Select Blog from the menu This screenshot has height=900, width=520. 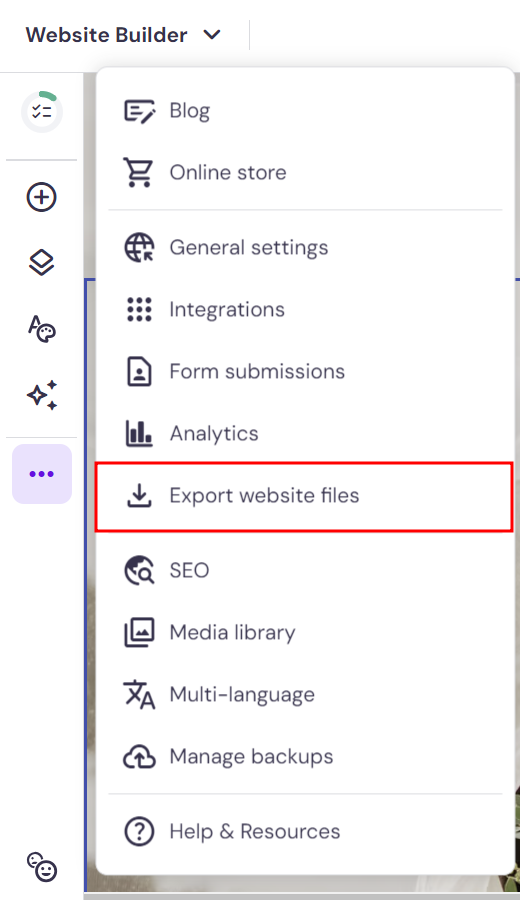305,111
